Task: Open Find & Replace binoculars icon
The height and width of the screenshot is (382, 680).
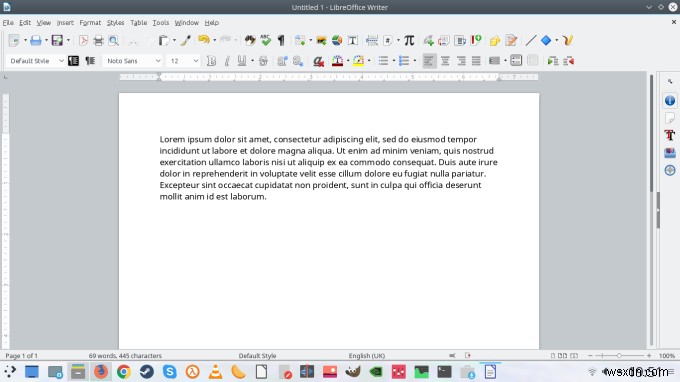Action: click(x=250, y=40)
